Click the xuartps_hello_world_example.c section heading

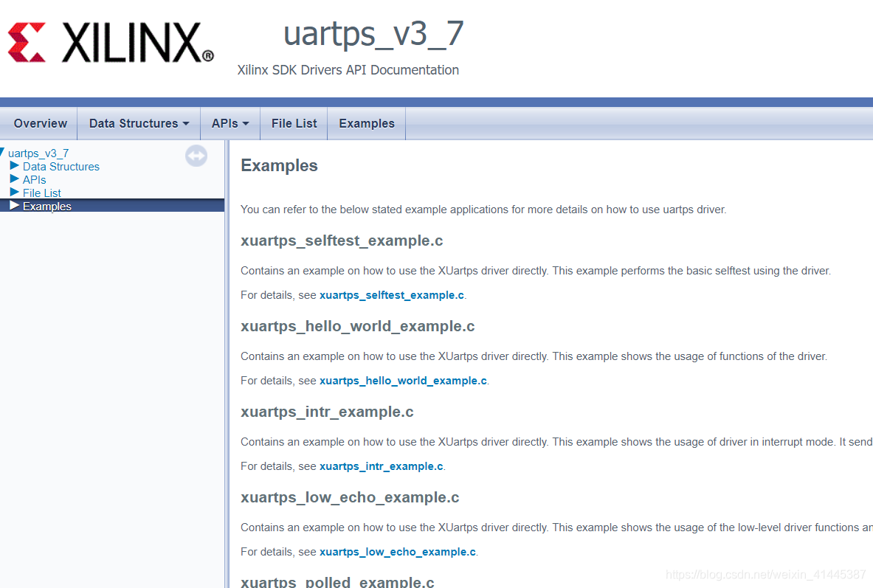357,326
